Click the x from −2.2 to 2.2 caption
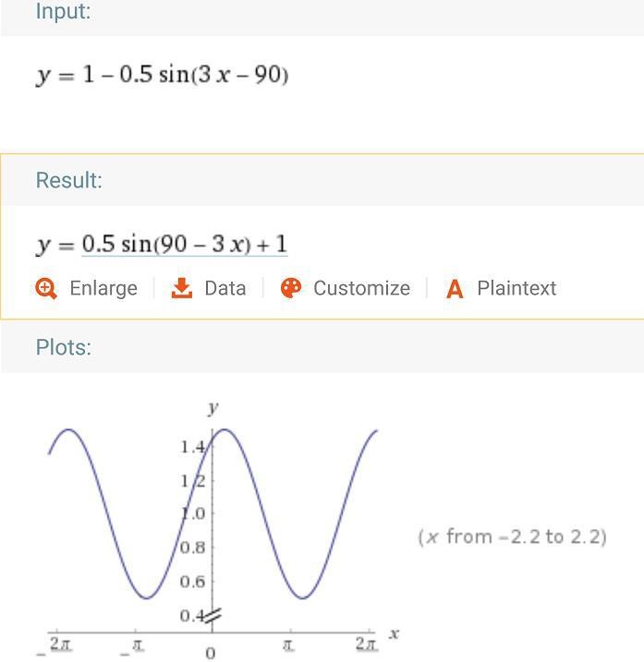Viewport: 644px width, 662px height. (x=513, y=536)
